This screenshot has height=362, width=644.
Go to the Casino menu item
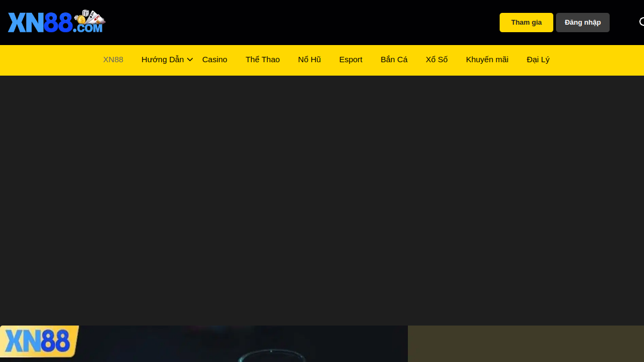pos(215,60)
